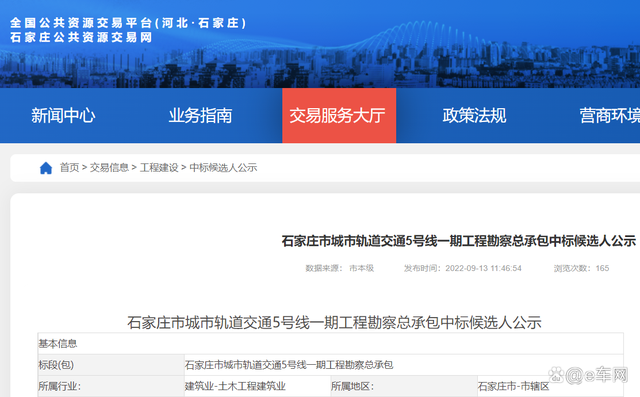Click the 建筑业-土木工程建筑业 industry cell
The image size is (640, 397).
[x=235, y=386]
